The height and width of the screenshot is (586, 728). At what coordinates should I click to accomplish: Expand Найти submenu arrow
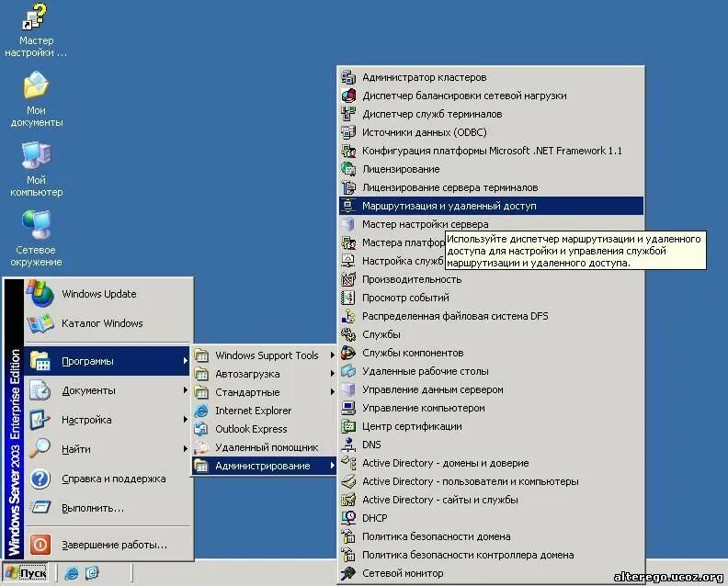pos(185,448)
